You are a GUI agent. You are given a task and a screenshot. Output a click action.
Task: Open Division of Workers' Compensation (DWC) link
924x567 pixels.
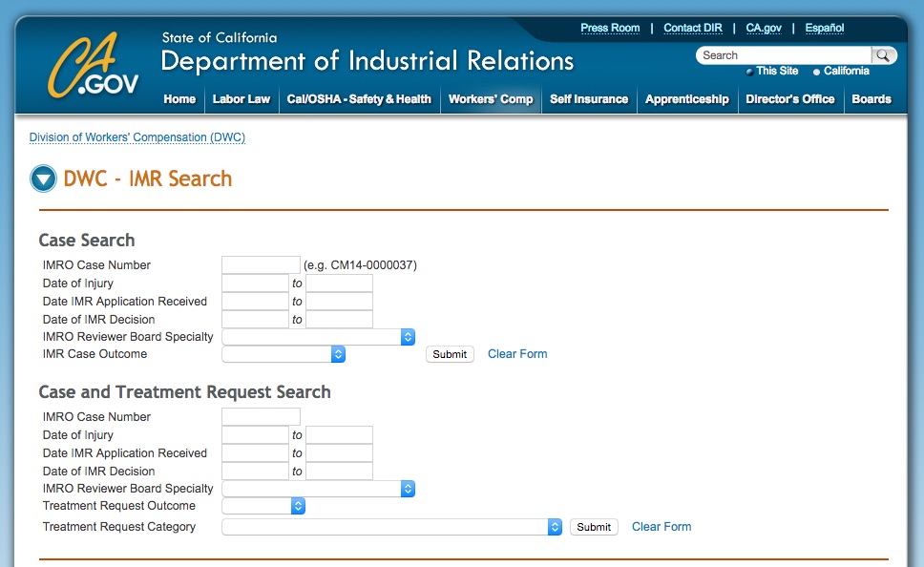coord(137,137)
